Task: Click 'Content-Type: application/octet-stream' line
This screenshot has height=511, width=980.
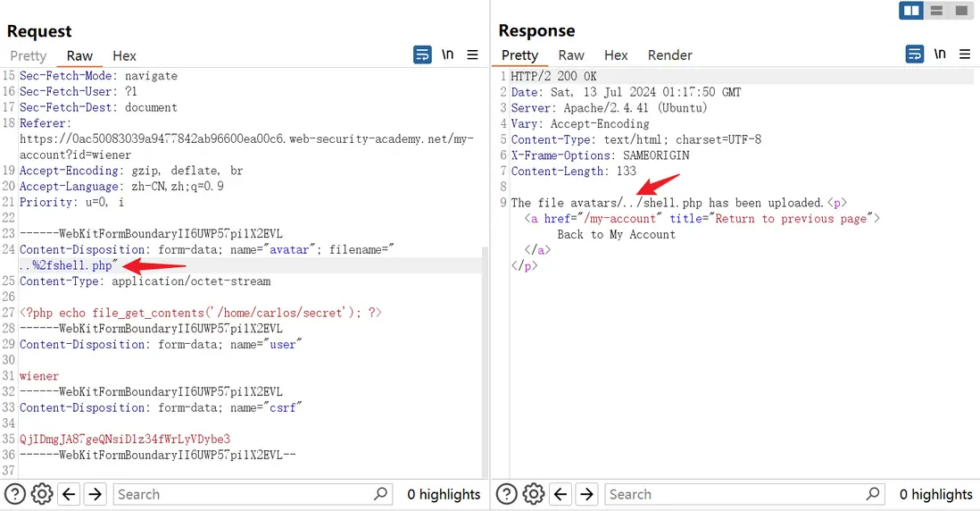Action: [145, 281]
